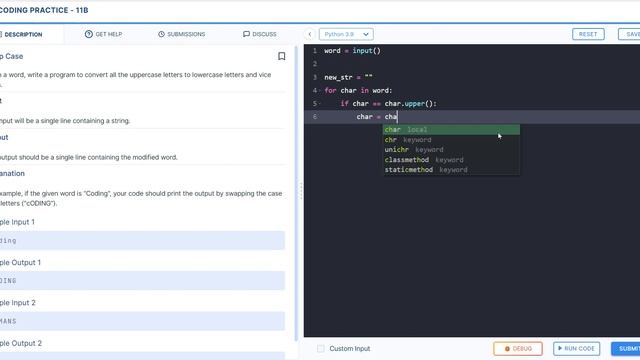Click the 'Coding Practice - 11B' title
640x360 pixels.
point(44,10)
